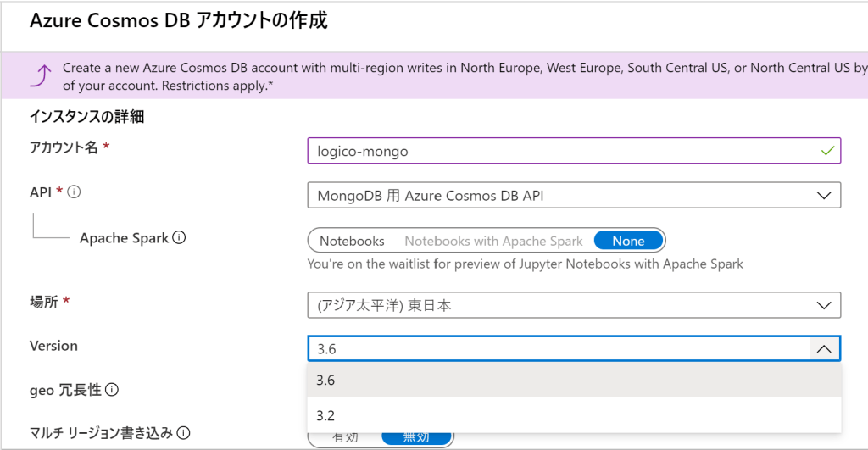
Task: Collapse the Version dropdown using its chevron
Action: pyautogui.click(x=824, y=348)
